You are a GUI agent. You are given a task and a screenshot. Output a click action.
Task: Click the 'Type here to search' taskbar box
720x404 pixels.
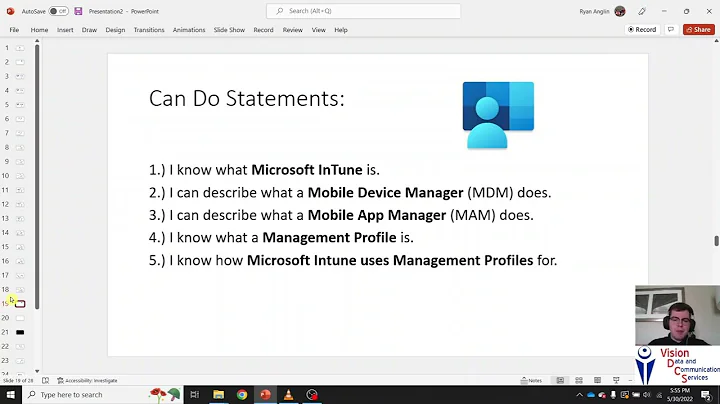(x=102, y=395)
